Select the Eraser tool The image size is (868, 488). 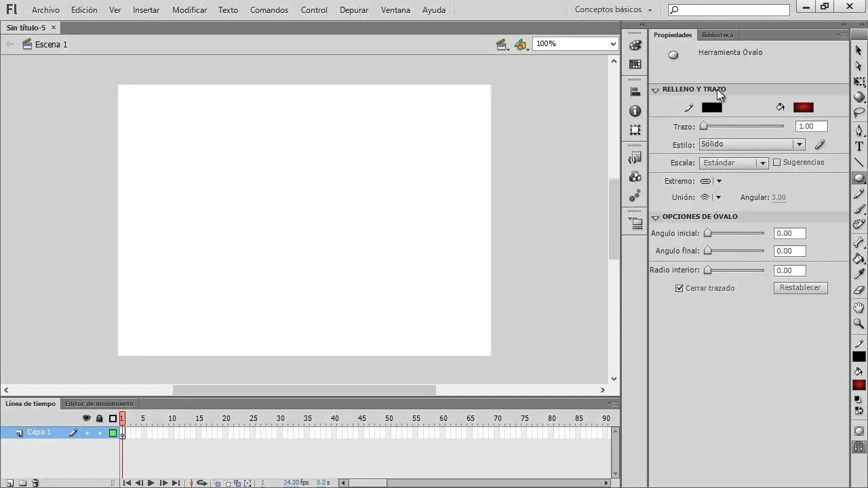coord(859,289)
